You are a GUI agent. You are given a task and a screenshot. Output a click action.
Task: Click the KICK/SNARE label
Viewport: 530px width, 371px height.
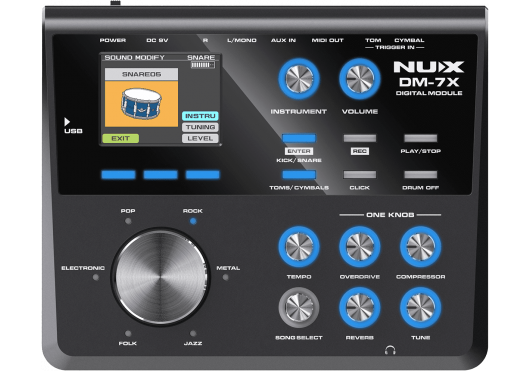[299, 160]
